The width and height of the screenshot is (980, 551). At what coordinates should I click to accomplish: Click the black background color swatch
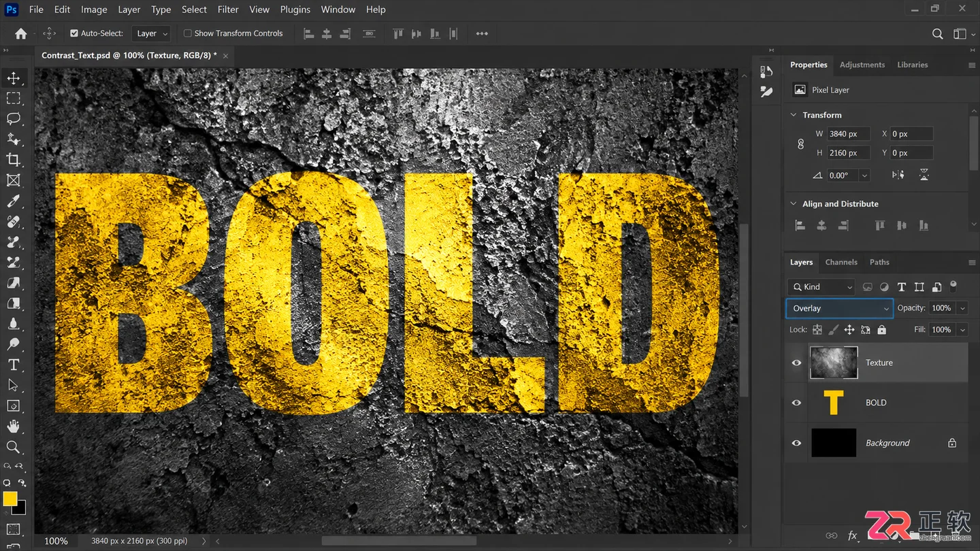point(20,509)
